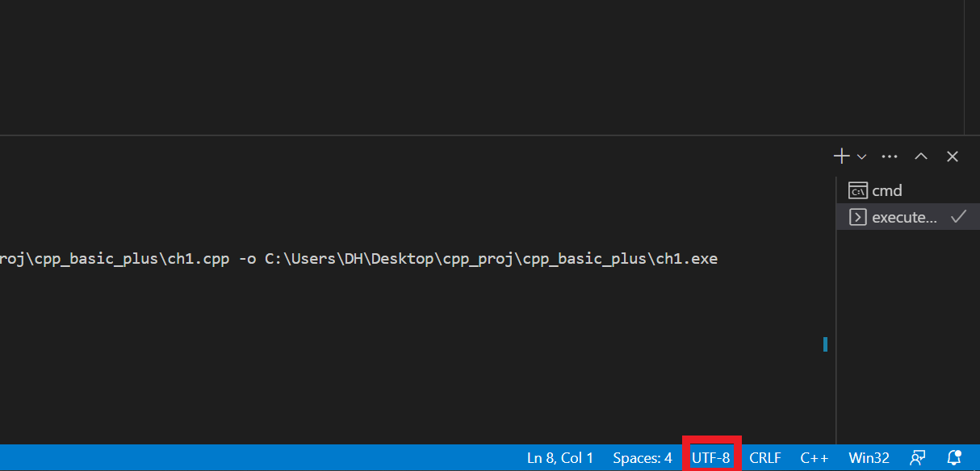Change indentation via Spaces: 4

(x=643, y=458)
